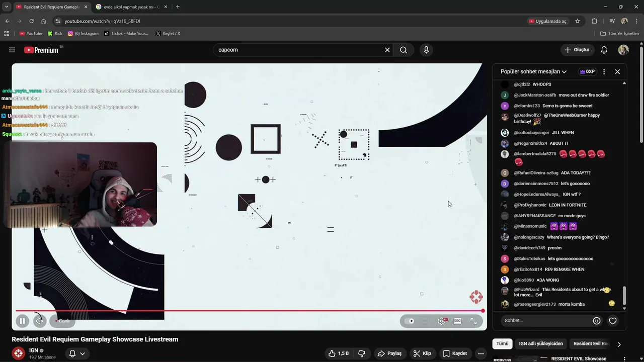The height and width of the screenshot is (362, 644).
Task: Open Keşfet / X bookmark
Action: 168,34
